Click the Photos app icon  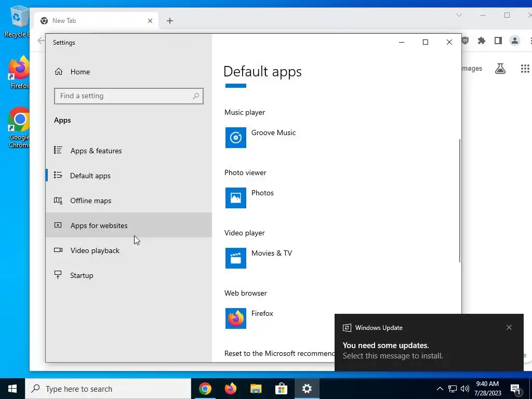point(236,198)
